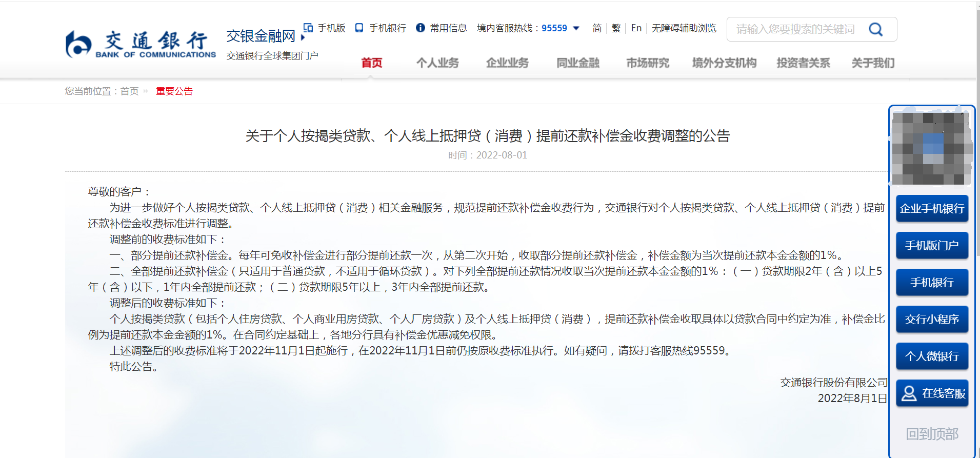Click the 在线客服 person icon
The width and height of the screenshot is (980, 458).
909,393
